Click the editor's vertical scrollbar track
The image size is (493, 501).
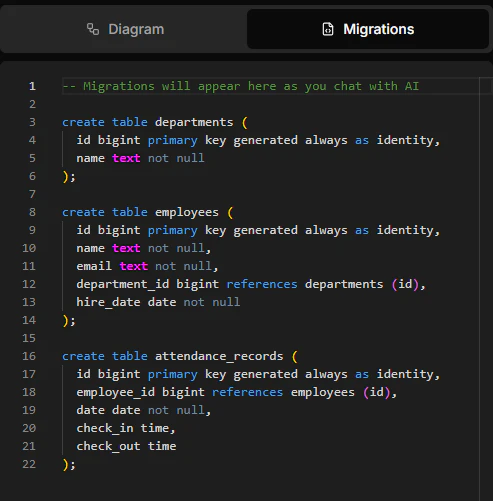click(x=486, y=288)
